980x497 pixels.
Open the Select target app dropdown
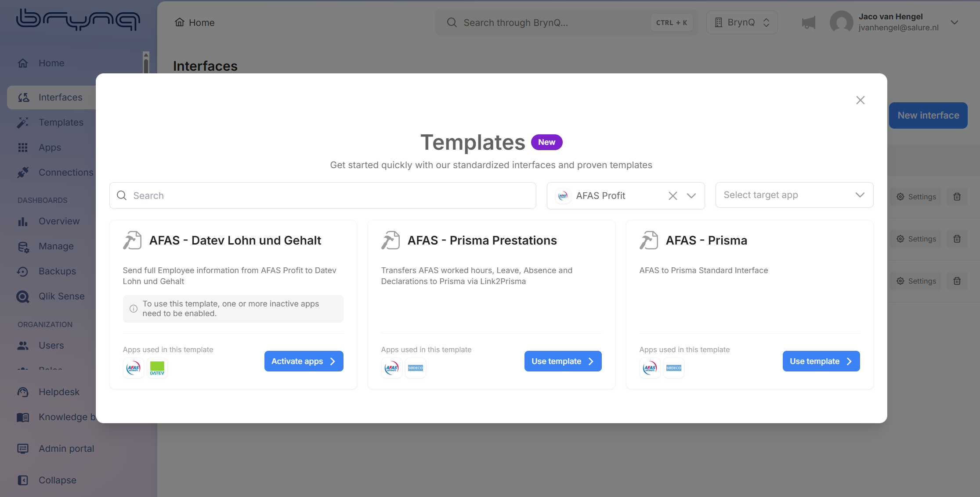coord(794,195)
